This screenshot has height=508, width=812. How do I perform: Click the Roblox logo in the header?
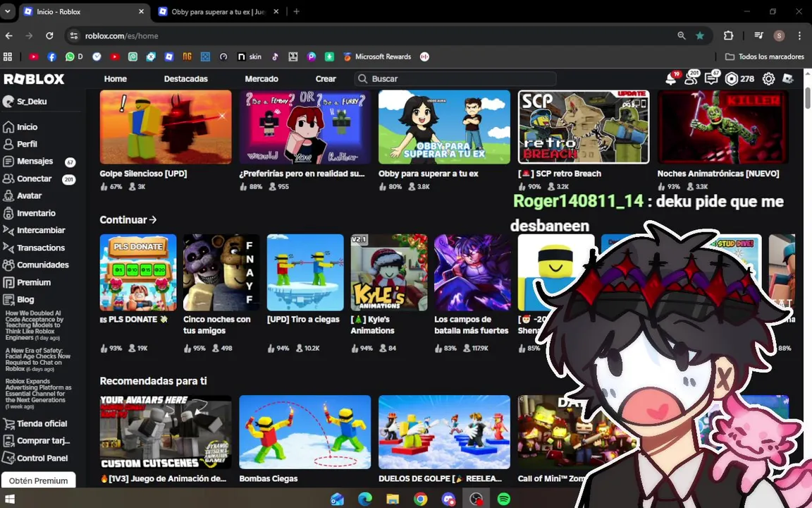click(x=34, y=79)
